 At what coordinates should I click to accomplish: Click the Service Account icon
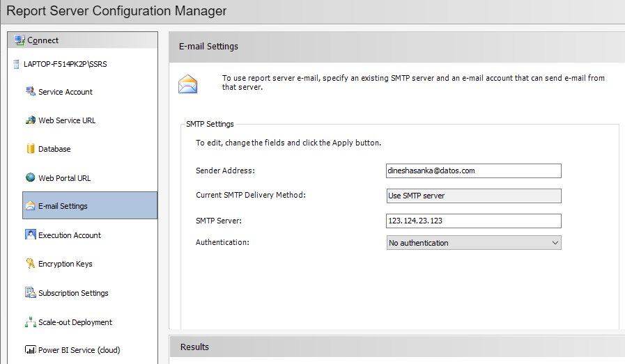31,91
